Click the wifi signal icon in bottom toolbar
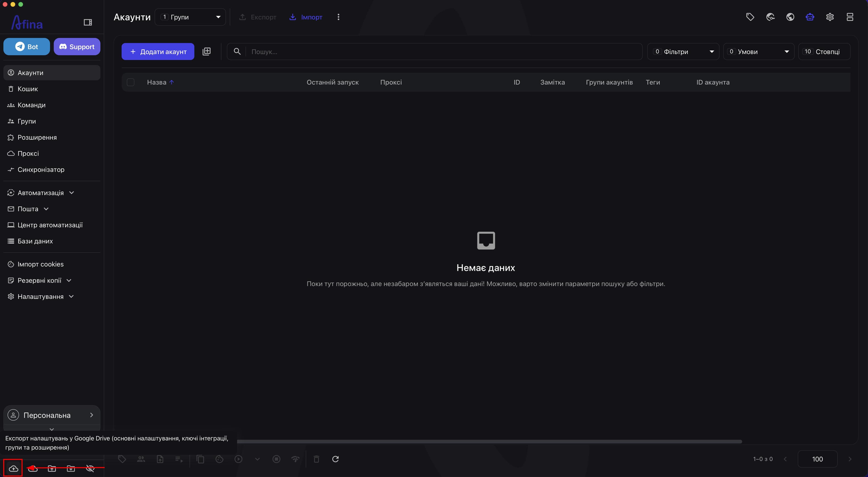868x477 pixels. point(295,459)
